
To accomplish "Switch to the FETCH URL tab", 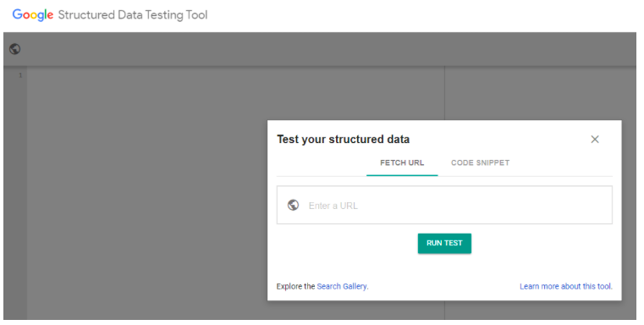I will click(402, 162).
